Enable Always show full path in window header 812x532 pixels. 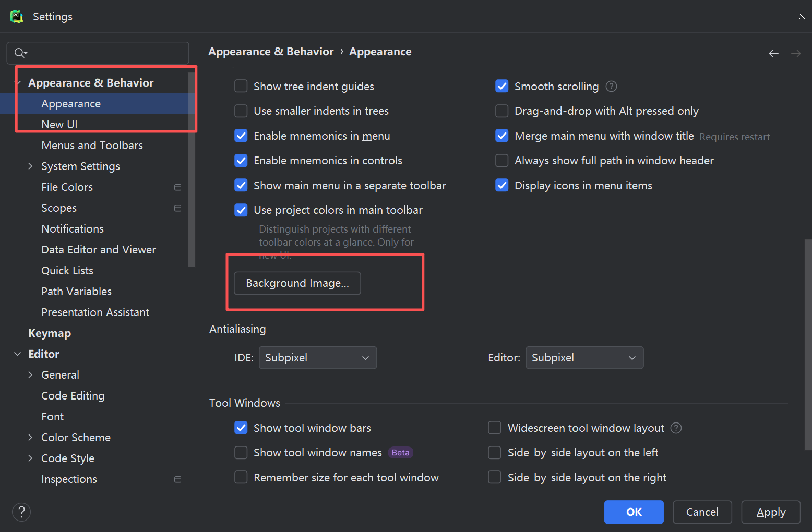501,161
